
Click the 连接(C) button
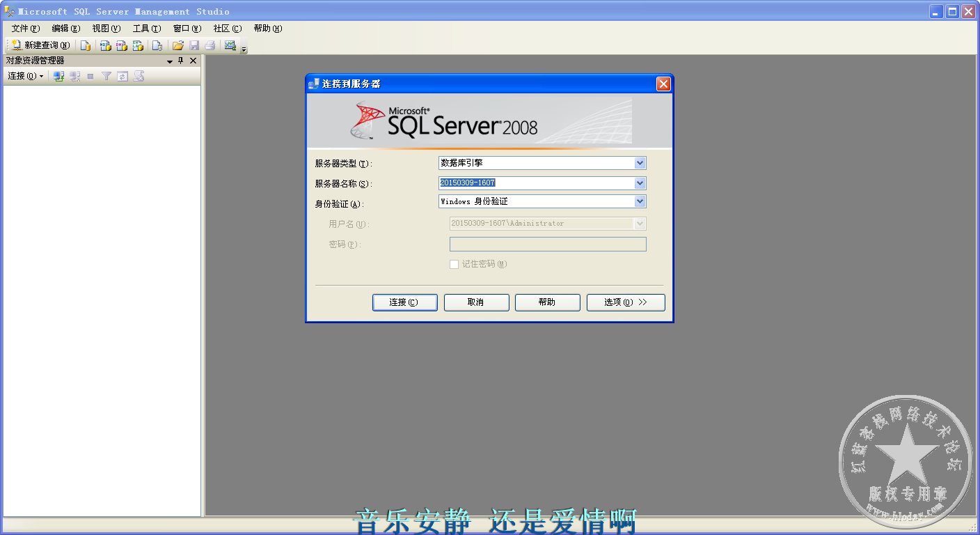pos(405,302)
